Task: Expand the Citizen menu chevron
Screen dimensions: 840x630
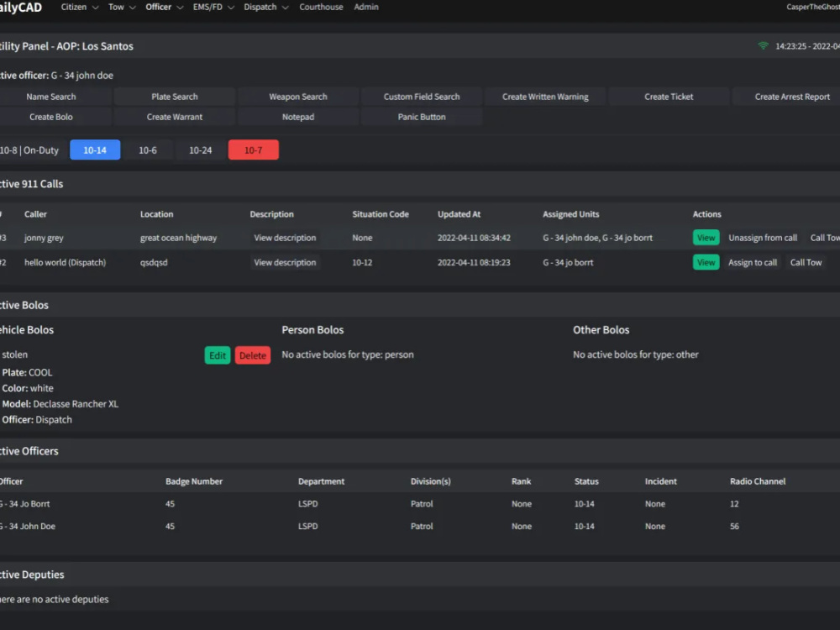Action: coord(96,8)
